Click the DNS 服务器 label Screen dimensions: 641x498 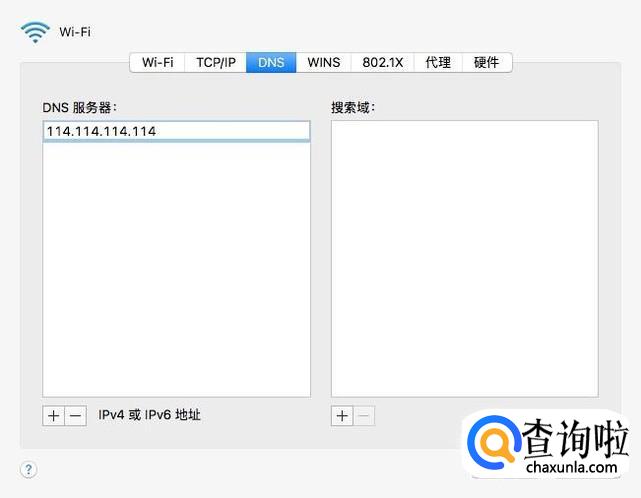(x=80, y=108)
